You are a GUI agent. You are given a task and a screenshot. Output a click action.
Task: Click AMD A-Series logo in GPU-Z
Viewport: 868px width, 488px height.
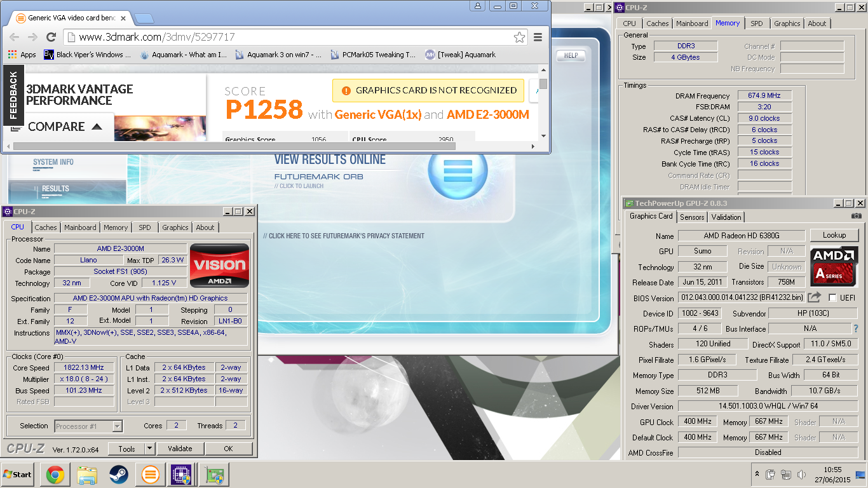834,267
